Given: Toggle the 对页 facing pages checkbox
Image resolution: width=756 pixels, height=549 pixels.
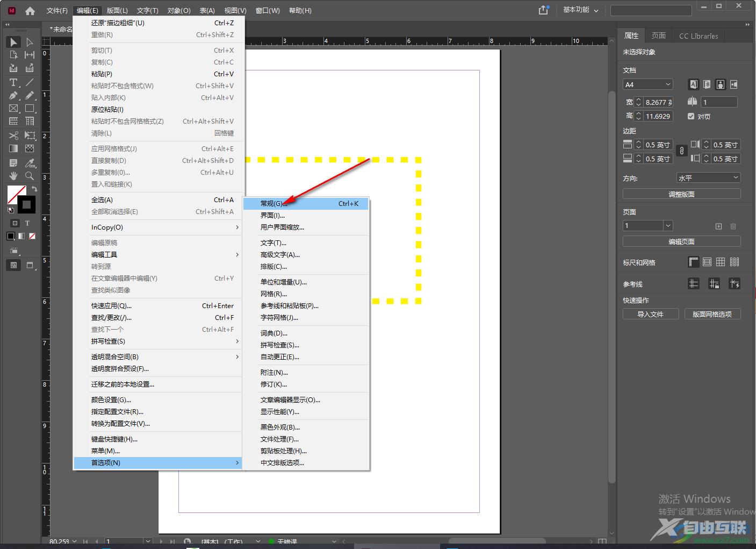Looking at the screenshot, I should [691, 116].
